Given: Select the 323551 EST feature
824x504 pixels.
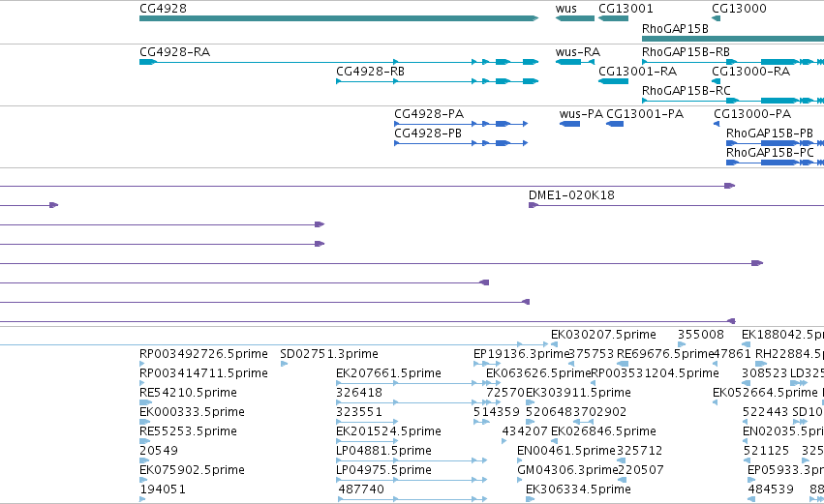Looking at the screenshot, I should click(367, 422).
